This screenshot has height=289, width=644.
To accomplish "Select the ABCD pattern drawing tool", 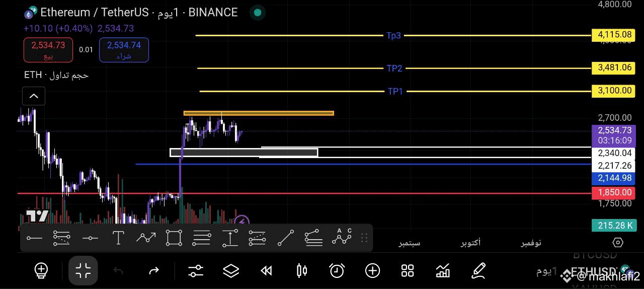I will point(342,237).
